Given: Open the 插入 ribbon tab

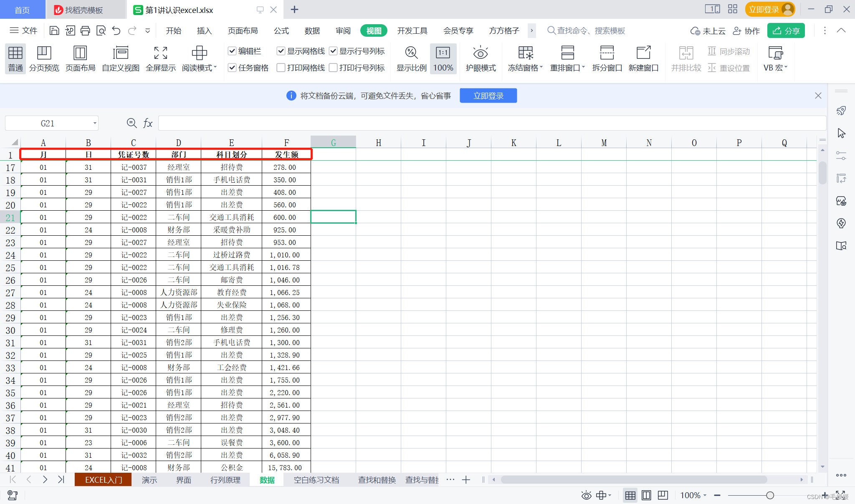Looking at the screenshot, I should 205,30.
